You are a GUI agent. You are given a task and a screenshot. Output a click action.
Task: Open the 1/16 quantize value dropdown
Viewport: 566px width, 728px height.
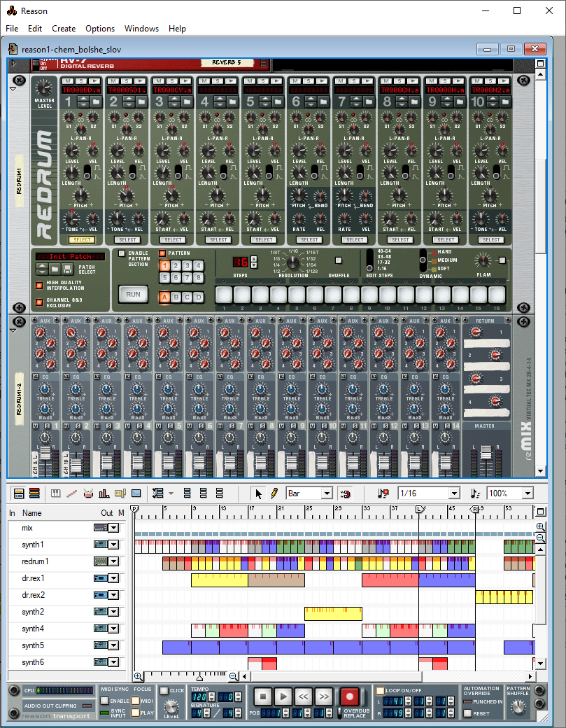(x=453, y=493)
